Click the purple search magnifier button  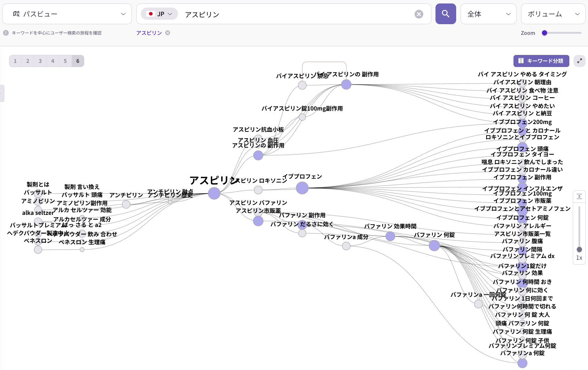(x=445, y=14)
